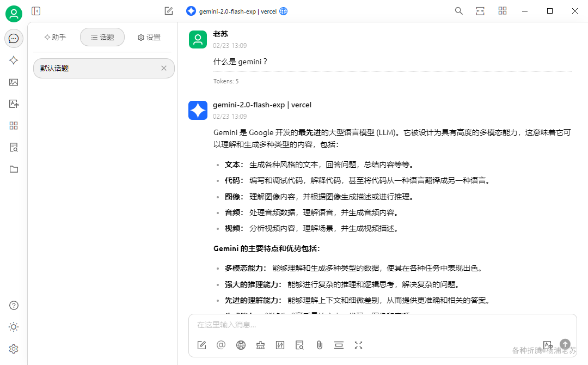Open the user profile avatar in the sidebar
588x365 pixels.
[x=14, y=14]
